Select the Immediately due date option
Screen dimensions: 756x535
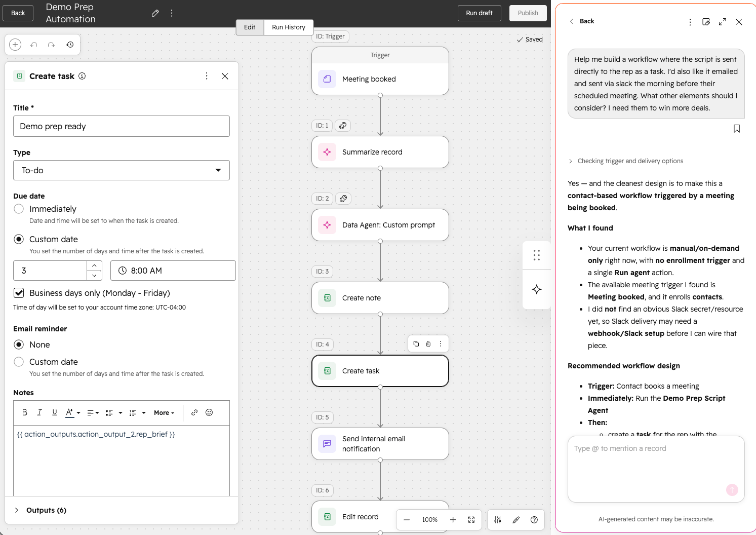click(19, 209)
